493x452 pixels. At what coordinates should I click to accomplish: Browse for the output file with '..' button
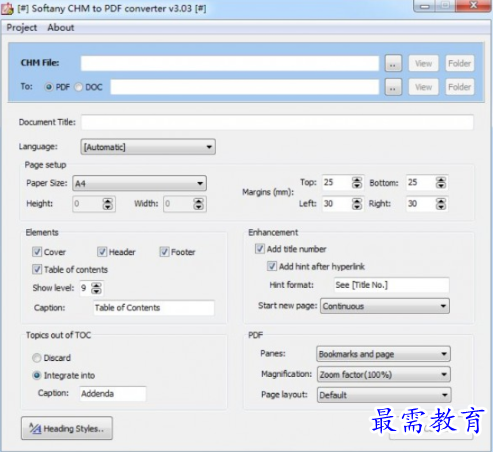point(393,87)
